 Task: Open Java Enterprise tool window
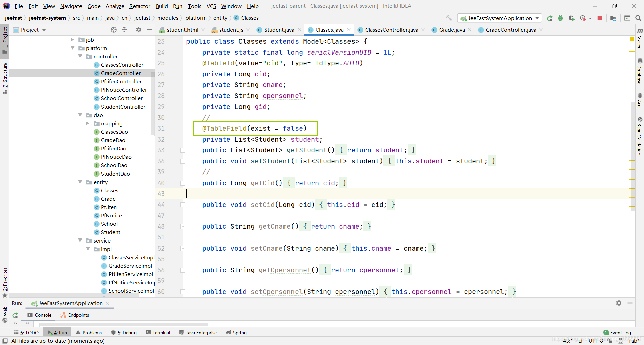[x=198, y=333]
